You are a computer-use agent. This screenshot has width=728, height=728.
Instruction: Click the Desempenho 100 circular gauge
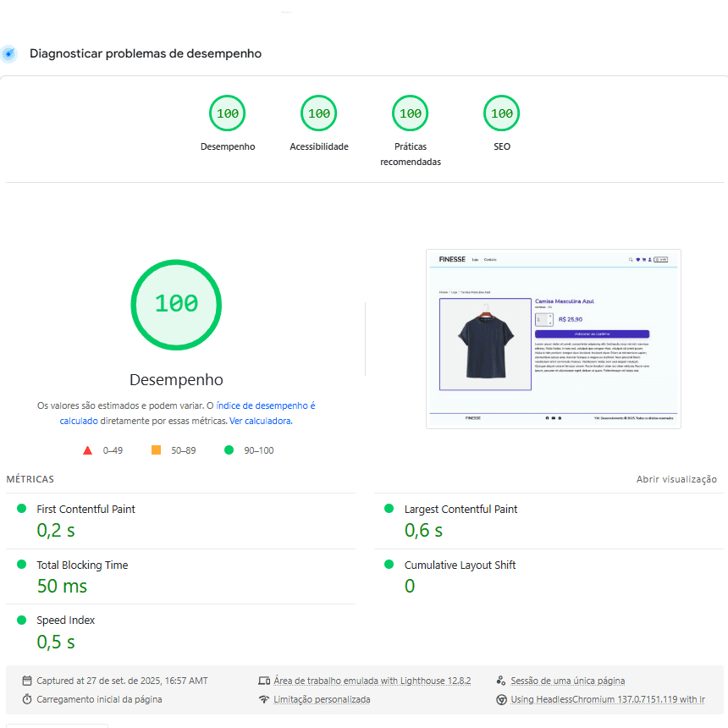point(176,305)
